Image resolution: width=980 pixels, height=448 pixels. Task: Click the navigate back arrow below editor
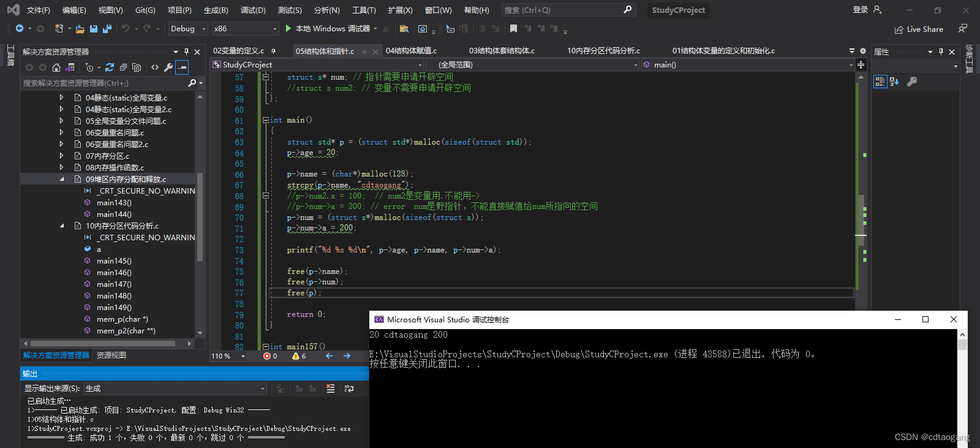tap(330, 356)
